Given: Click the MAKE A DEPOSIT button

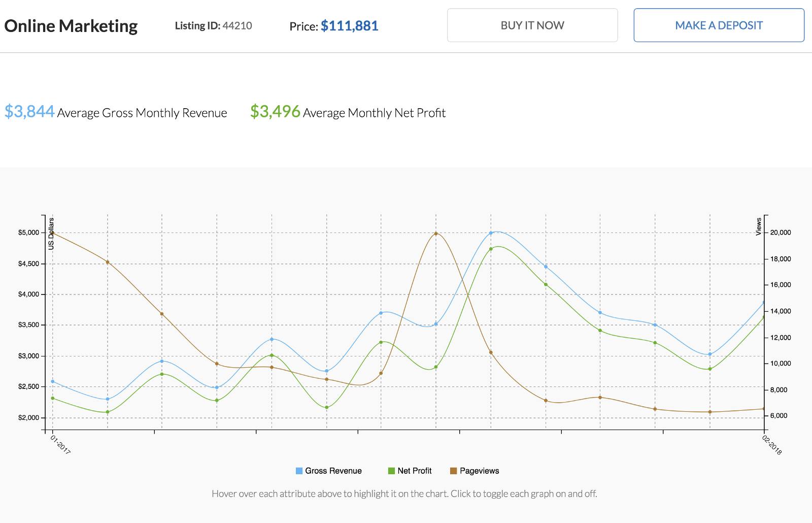Looking at the screenshot, I should click(x=718, y=25).
